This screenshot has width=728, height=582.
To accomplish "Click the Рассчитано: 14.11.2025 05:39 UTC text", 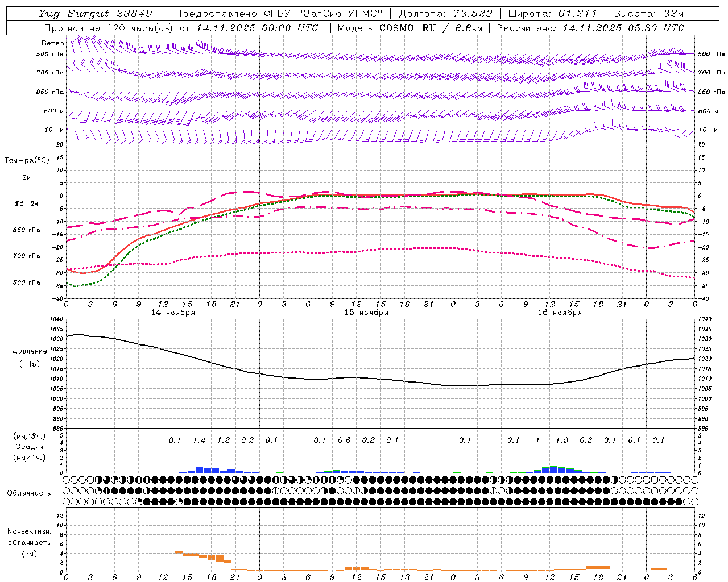I will pos(590,28).
